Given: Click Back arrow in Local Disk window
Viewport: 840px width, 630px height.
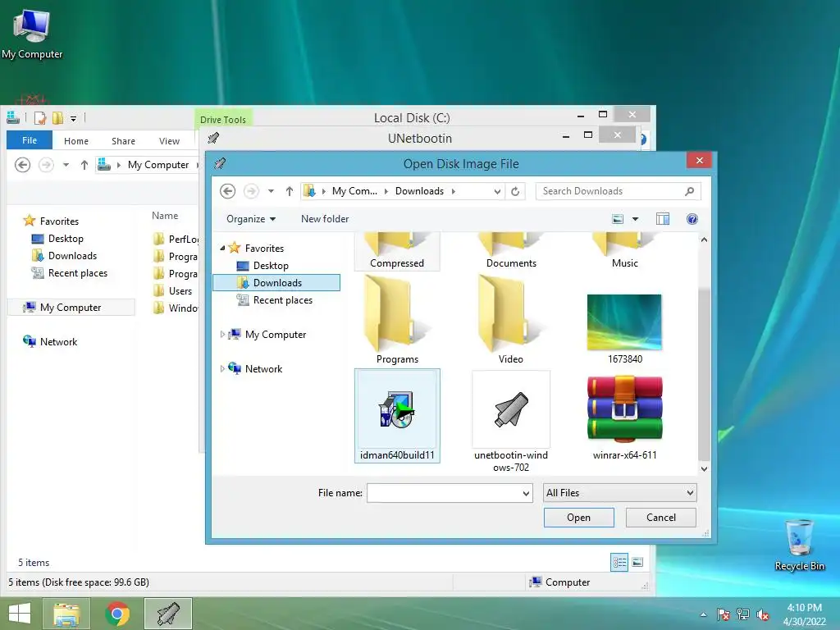Looking at the screenshot, I should (x=22, y=165).
